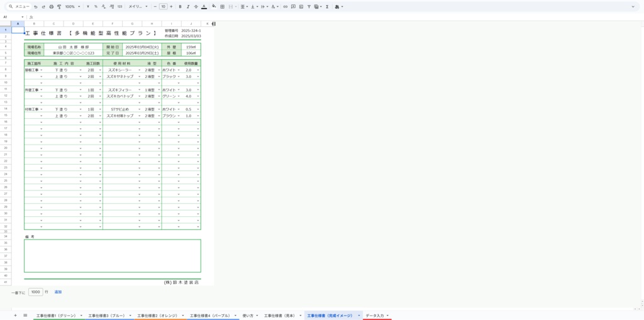Image resolution: width=644 pixels, height=320 pixels.
Task: Open dropdown of グリーン color cell
Action: 179,97
